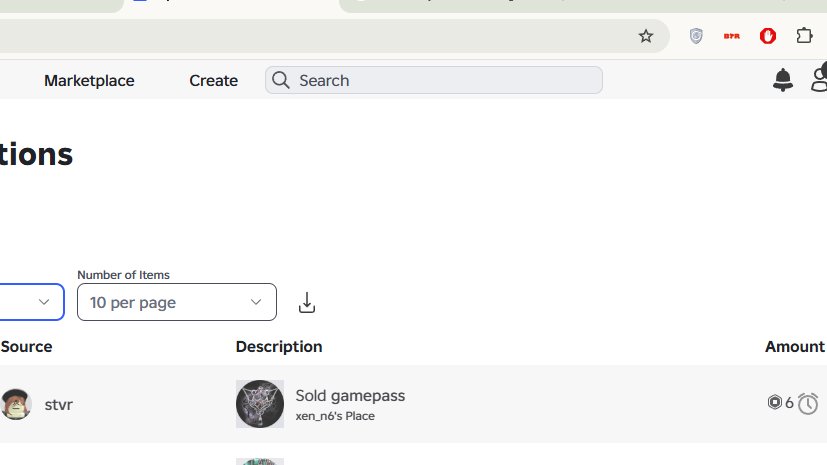The width and height of the screenshot is (827, 465).
Task: Click the amount value 6
Action: pyautogui.click(x=789, y=403)
